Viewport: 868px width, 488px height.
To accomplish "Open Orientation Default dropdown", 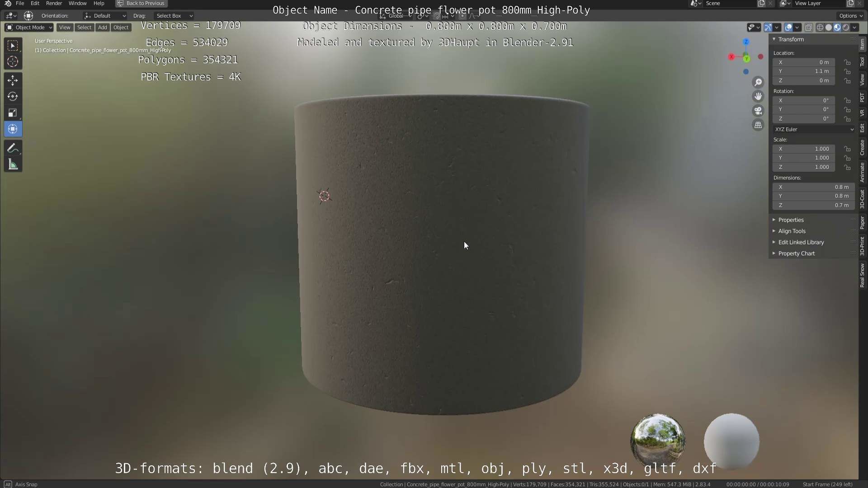I will [105, 16].
